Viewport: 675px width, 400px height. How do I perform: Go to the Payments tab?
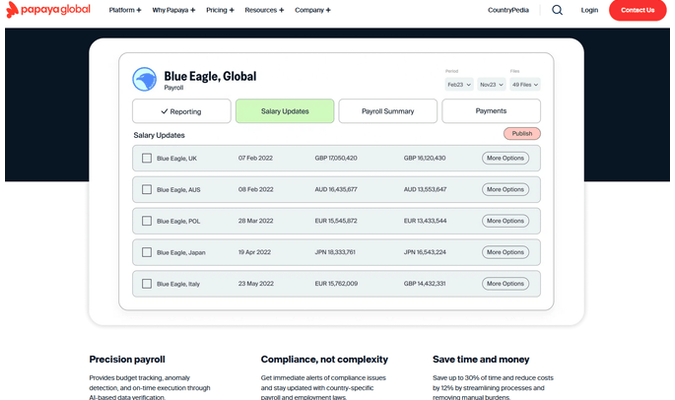(491, 111)
